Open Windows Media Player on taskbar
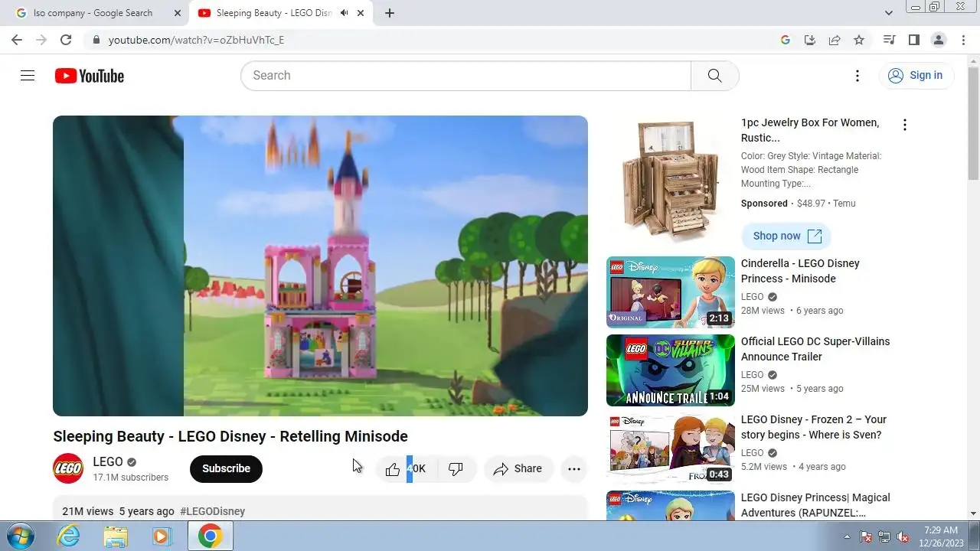 coord(162,536)
